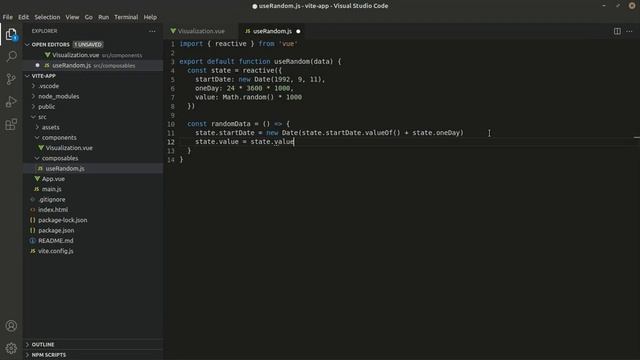The width and height of the screenshot is (640, 360).
Task: Click the unsaved dot on useRandom.js tab
Action: pos(298,31)
